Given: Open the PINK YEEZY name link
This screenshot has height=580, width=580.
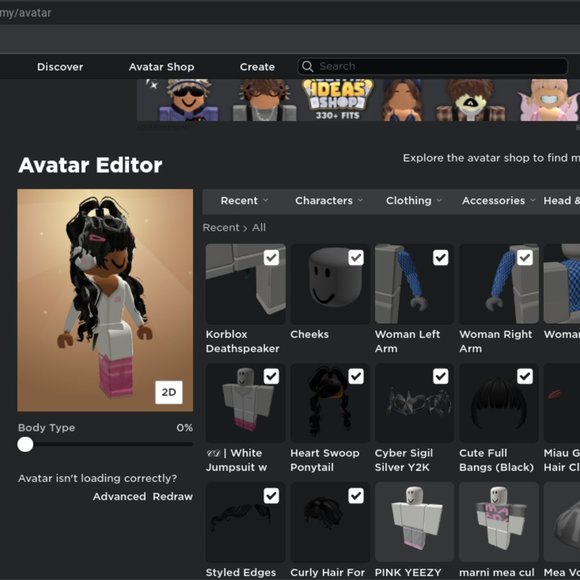Looking at the screenshot, I should coord(408,572).
